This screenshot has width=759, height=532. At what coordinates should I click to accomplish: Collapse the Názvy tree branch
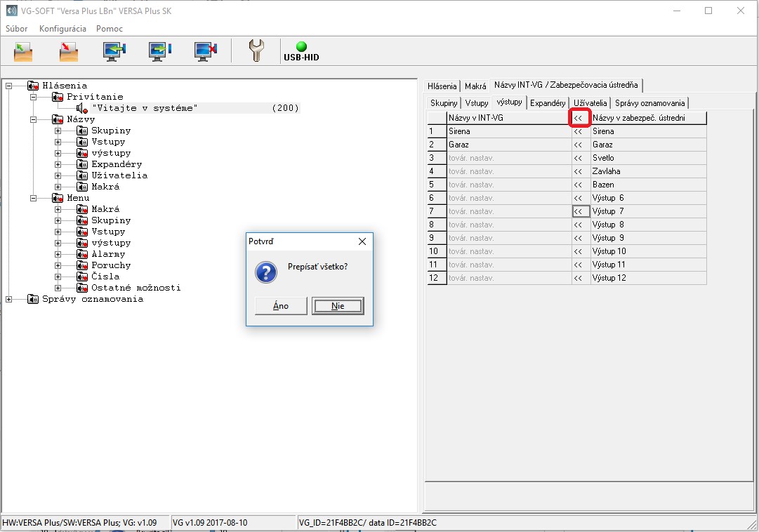tap(34, 119)
